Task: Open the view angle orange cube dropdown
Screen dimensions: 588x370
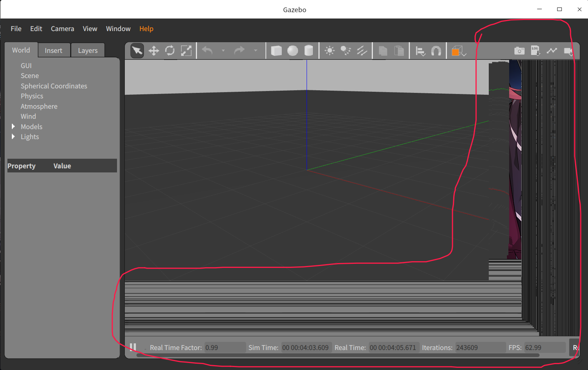Action: tap(458, 51)
